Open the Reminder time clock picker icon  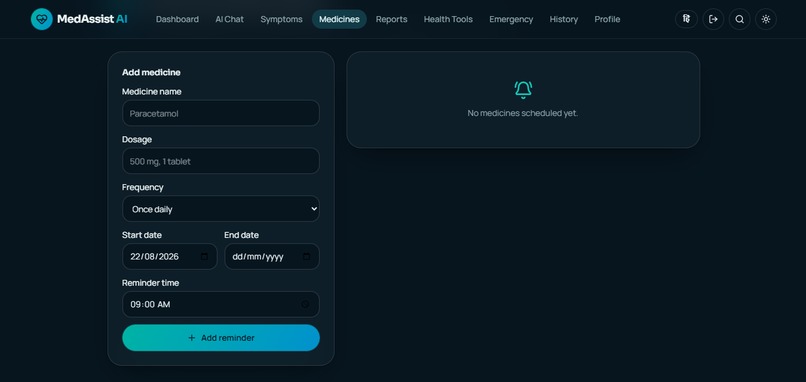click(305, 304)
